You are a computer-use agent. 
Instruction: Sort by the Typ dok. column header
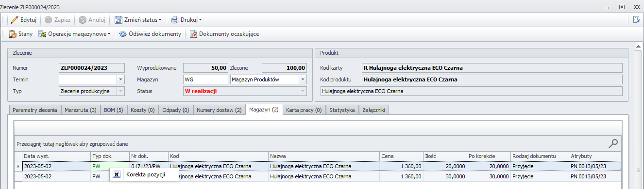(110, 156)
